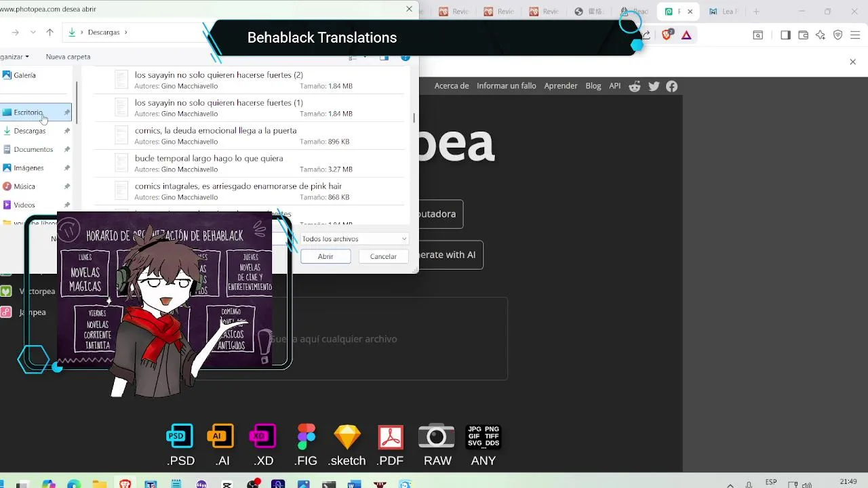Click the Abrir button
This screenshot has height=488, width=868.
click(x=325, y=256)
